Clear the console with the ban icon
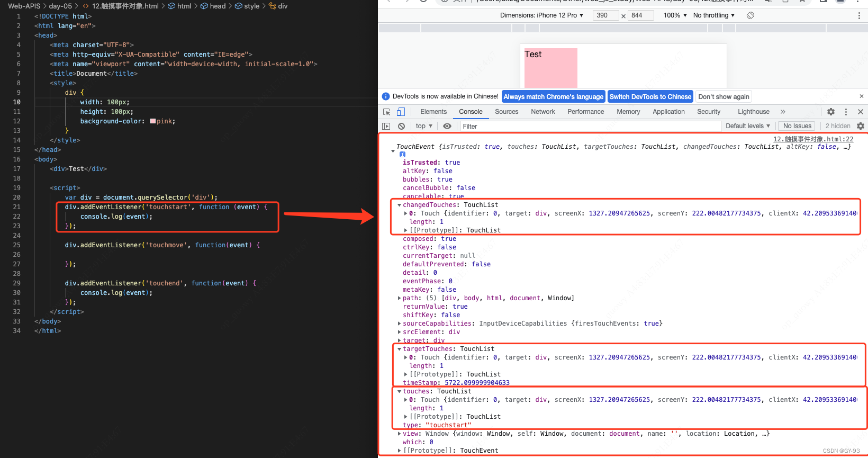Image resolution: width=868 pixels, height=458 pixels. point(402,126)
